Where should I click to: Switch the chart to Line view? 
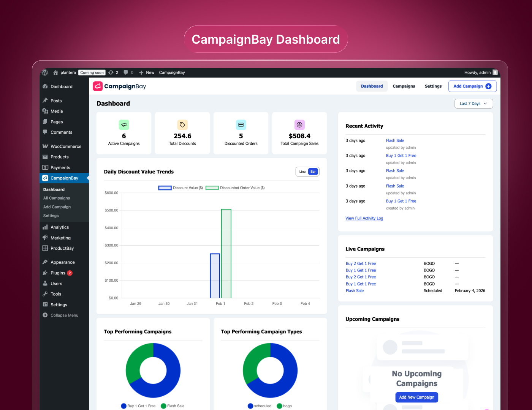coord(302,172)
